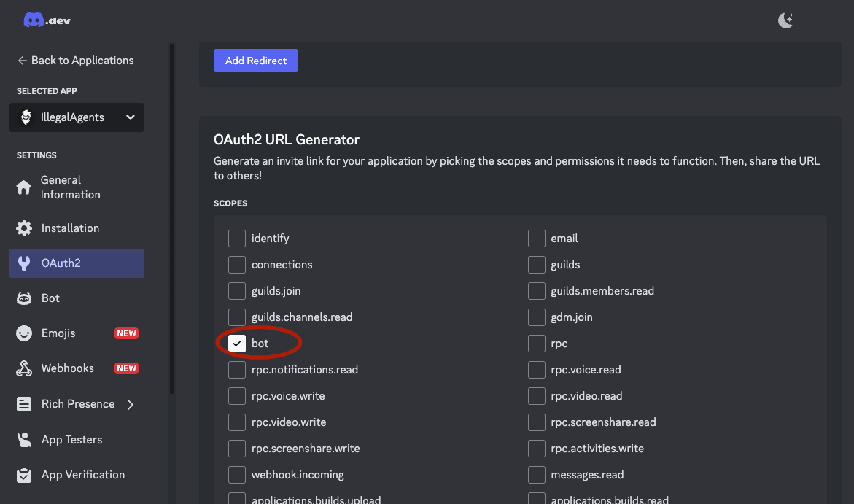Click the App Testers person icon

click(x=24, y=440)
